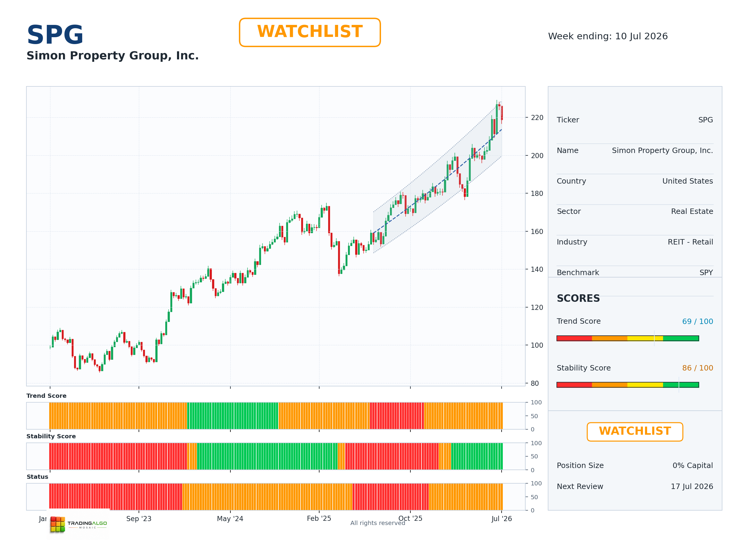Click the 'Week ending: 10 Jul 2026' text

608,36
